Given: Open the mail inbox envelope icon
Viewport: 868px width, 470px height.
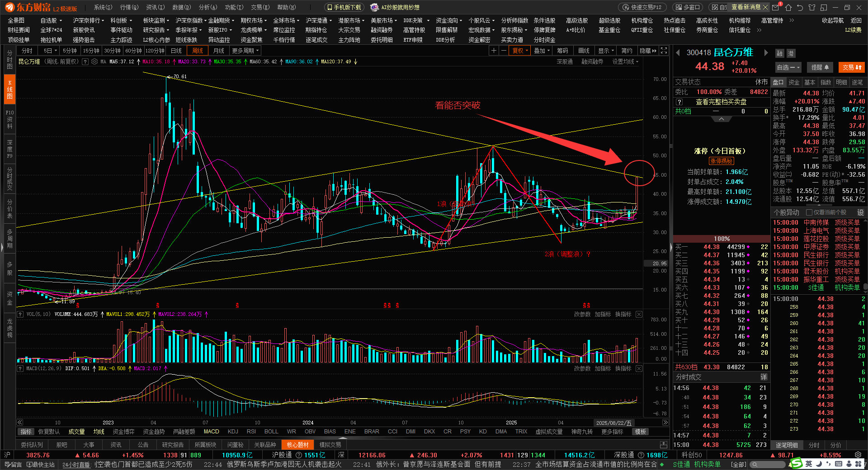Looking at the screenshot, I should click(776, 8).
